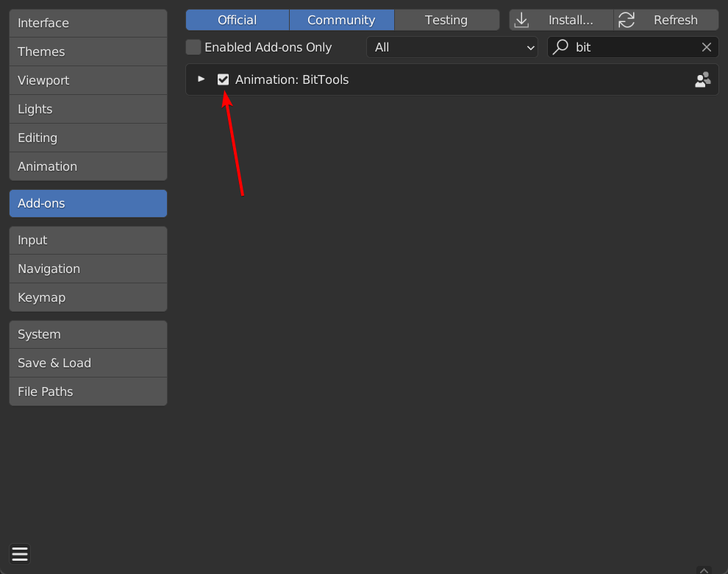Enable the Enabled Add-ons Only checkbox
The image size is (728, 574).
pyautogui.click(x=193, y=47)
